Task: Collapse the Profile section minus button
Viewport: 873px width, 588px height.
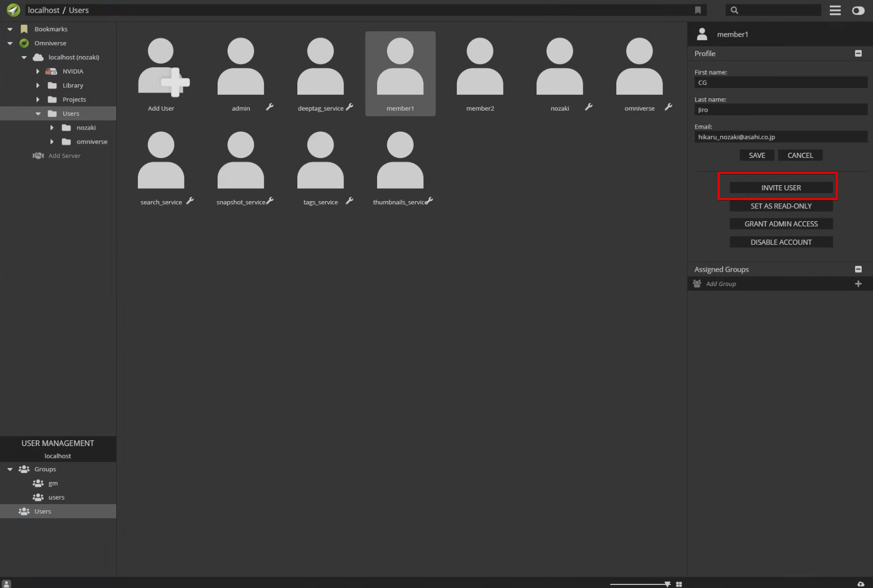Action: [858, 54]
